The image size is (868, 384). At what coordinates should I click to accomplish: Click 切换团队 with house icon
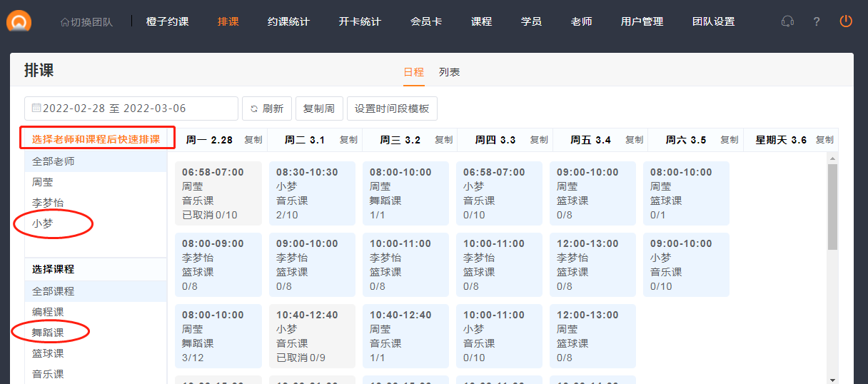86,22
